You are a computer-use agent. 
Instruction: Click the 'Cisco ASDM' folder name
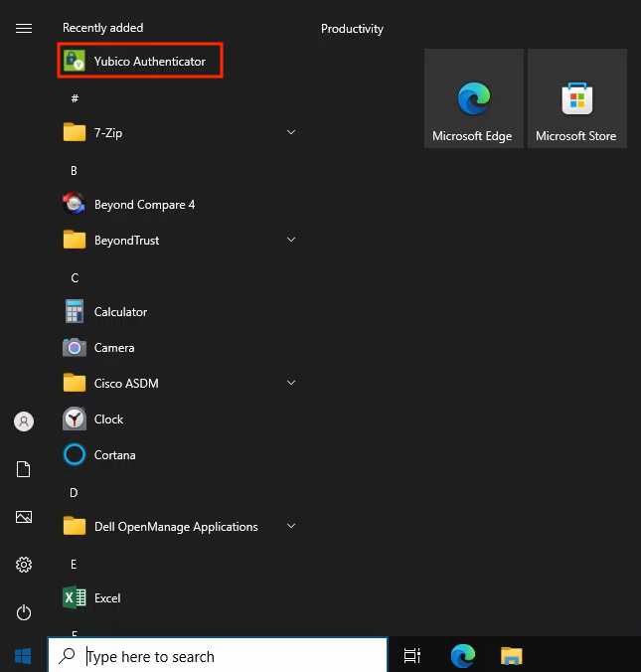click(126, 384)
